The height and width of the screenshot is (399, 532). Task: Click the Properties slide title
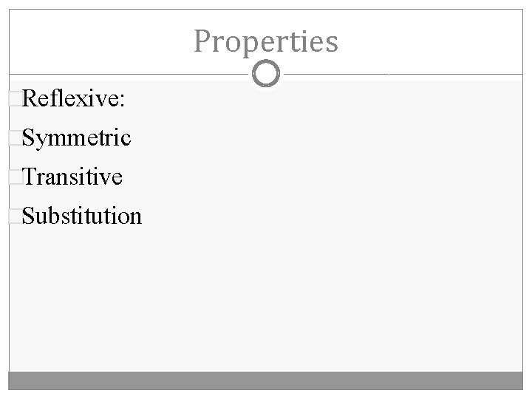[x=266, y=41]
